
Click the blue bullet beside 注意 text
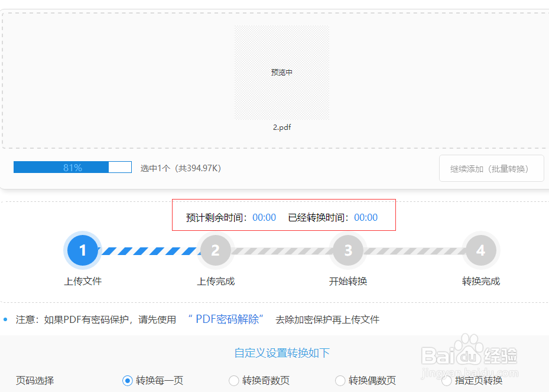click(7, 319)
